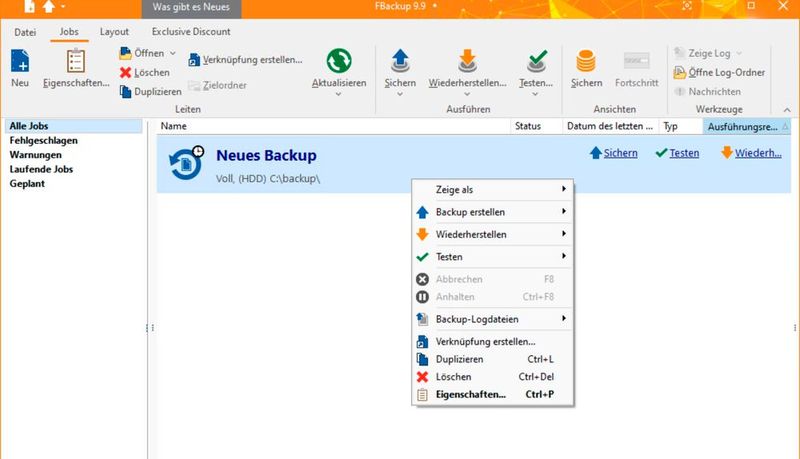Open Sichern view with orange stack icon

point(586,61)
